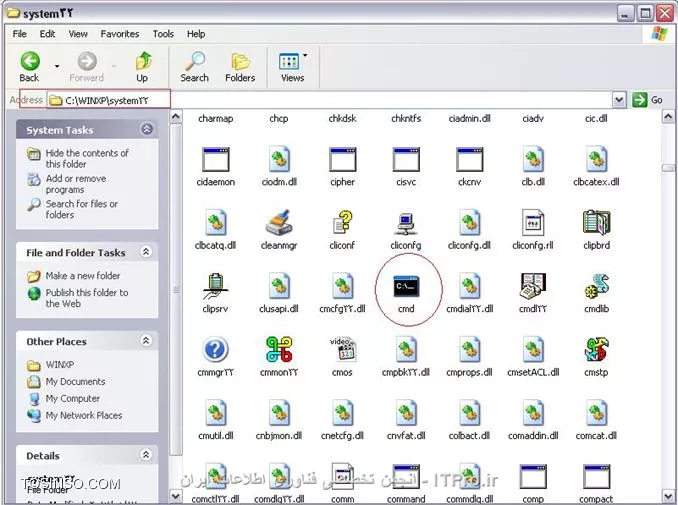This screenshot has height=505, width=678.
Task: Select the clipbrd clipboard viewer icon
Action: coord(596,222)
